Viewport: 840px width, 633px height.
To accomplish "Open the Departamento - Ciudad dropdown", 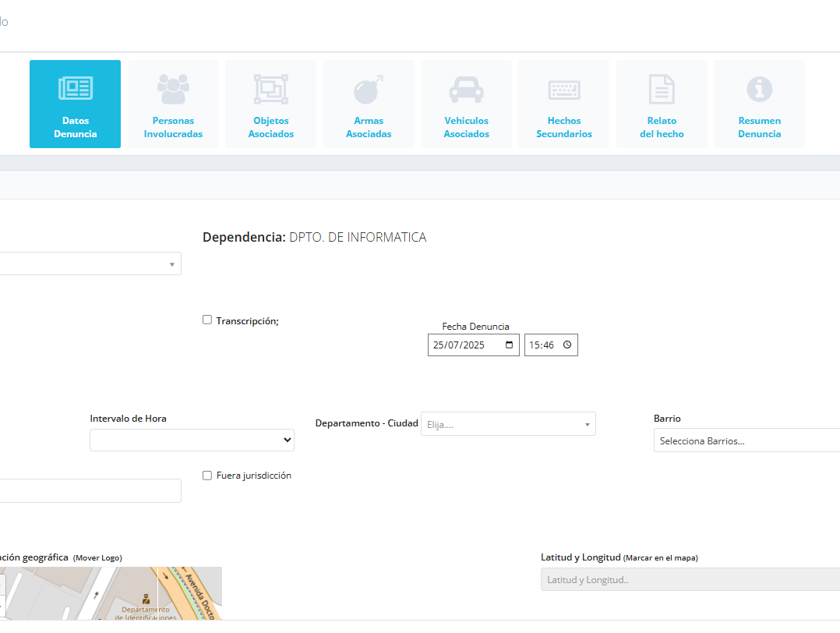I will (x=508, y=424).
